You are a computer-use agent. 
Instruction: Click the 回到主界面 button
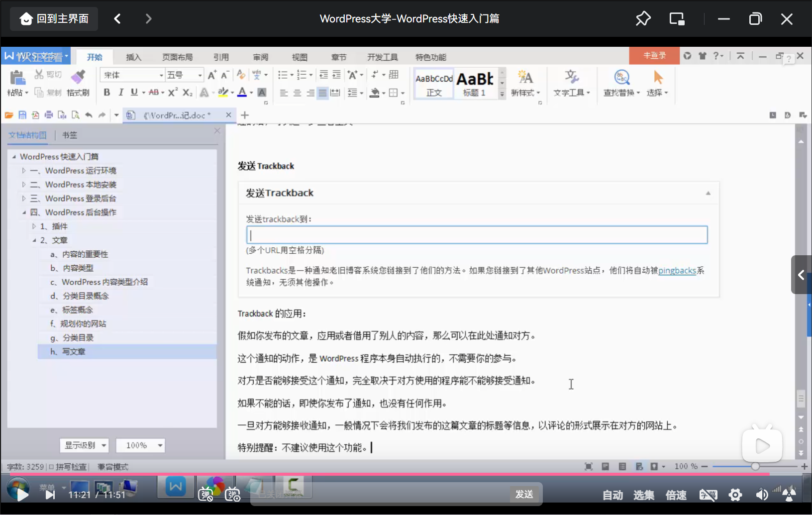coord(54,19)
